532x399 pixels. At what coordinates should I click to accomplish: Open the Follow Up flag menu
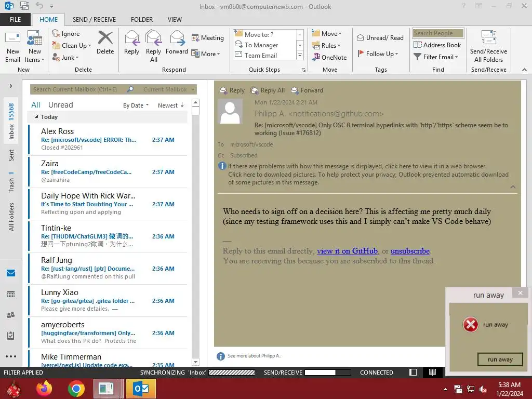tap(378, 54)
